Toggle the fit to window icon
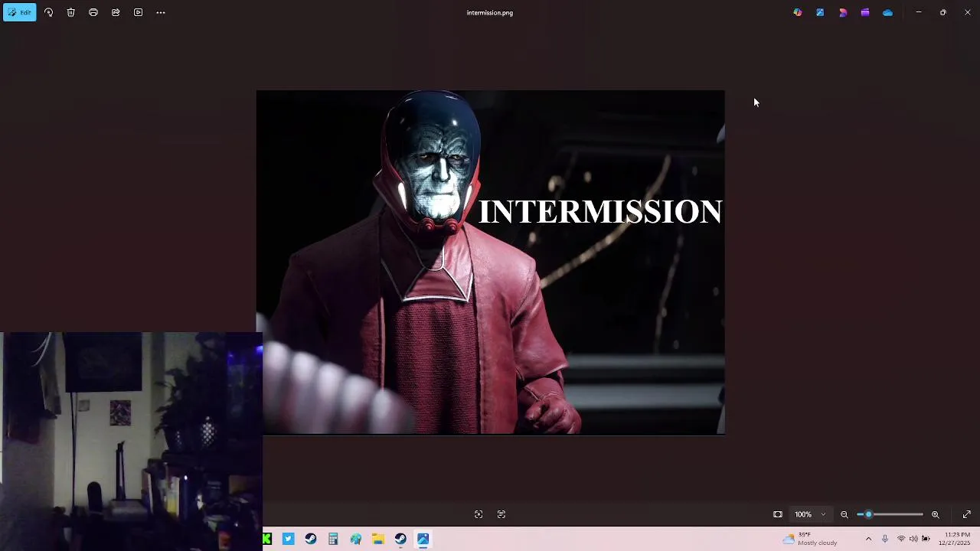This screenshot has height=551, width=980. [x=778, y=514]
